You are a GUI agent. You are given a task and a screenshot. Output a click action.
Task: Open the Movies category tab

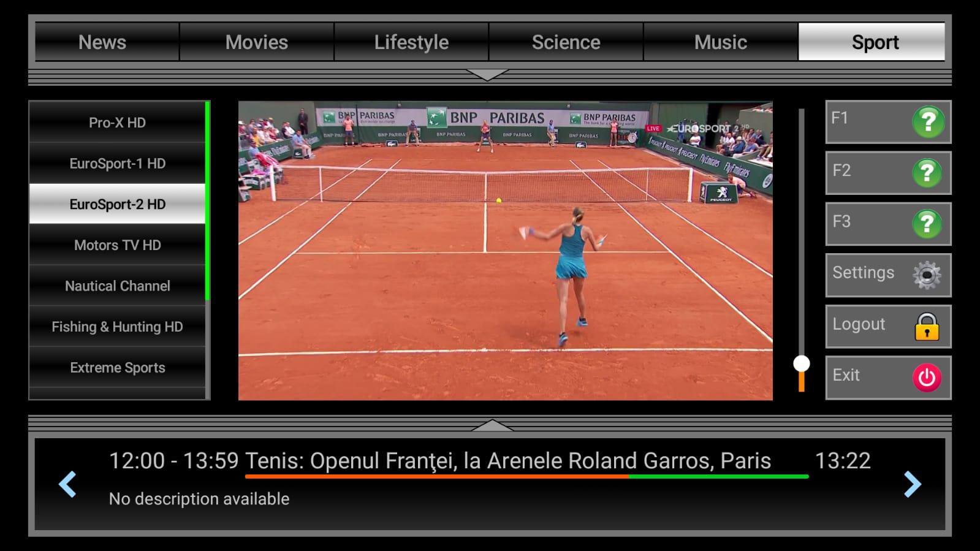pyautogui.click(x=256, y=42)
